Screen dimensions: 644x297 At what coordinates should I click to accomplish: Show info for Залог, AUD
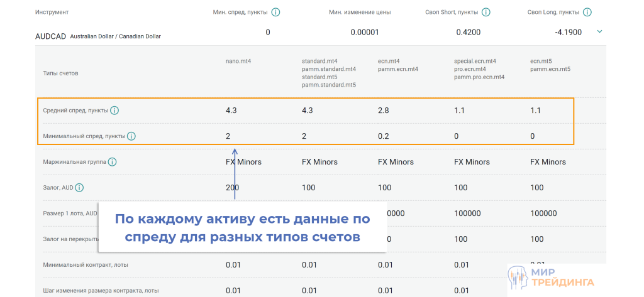click(79, 187)
